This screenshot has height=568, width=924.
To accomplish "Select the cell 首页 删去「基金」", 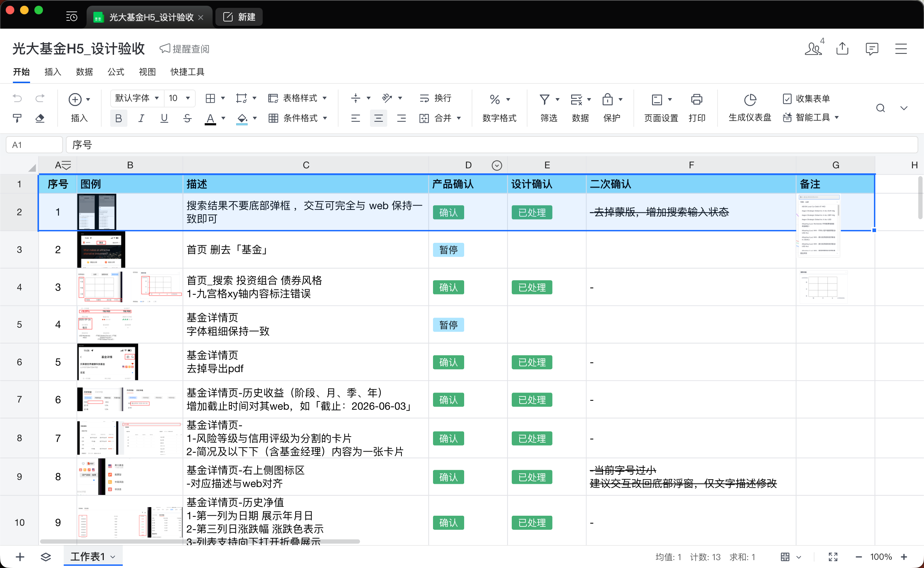I will [x=306, y=249].
